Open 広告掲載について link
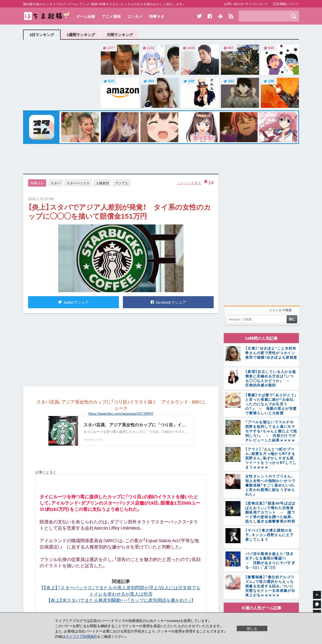Screen dimensions: 322x644 286,4
